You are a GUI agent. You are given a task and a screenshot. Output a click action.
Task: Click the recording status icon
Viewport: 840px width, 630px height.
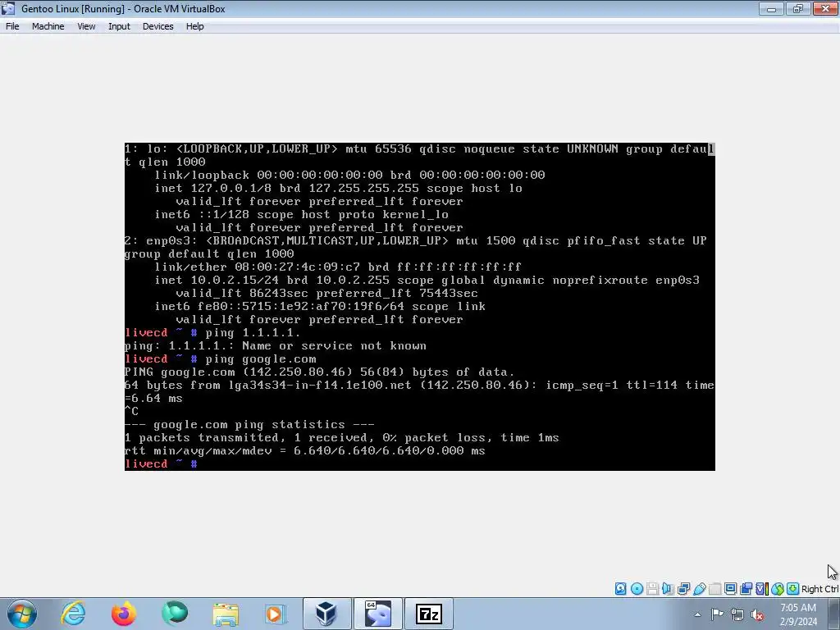(746, 589)
